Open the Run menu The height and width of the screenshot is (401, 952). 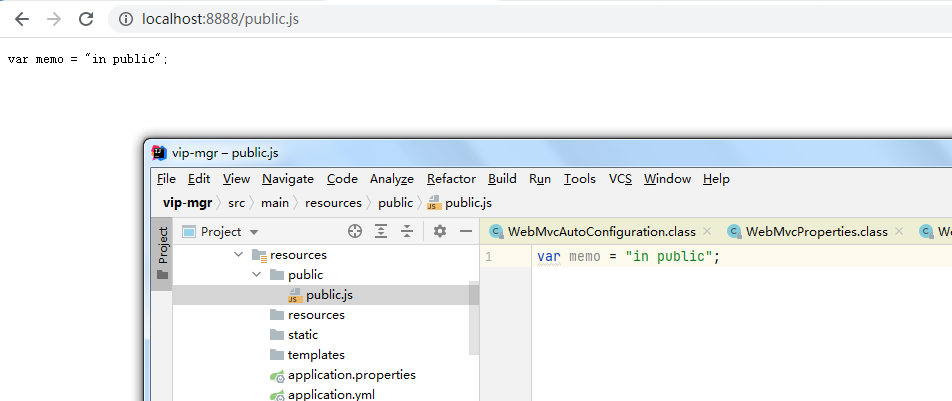click(x=540, y=179)
